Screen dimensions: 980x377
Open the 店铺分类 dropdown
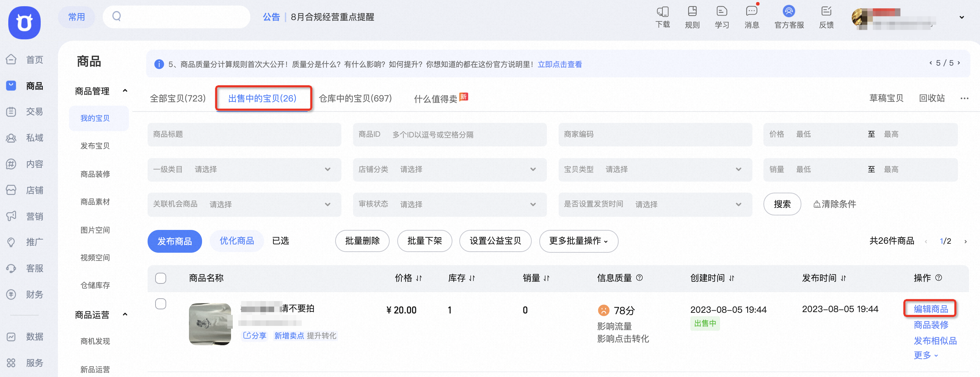(x=450, y=170)
